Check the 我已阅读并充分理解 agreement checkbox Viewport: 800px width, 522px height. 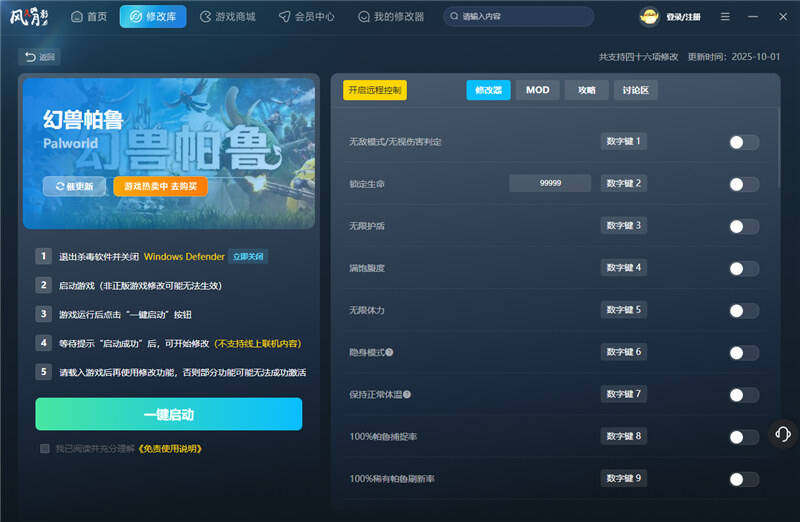45,449
